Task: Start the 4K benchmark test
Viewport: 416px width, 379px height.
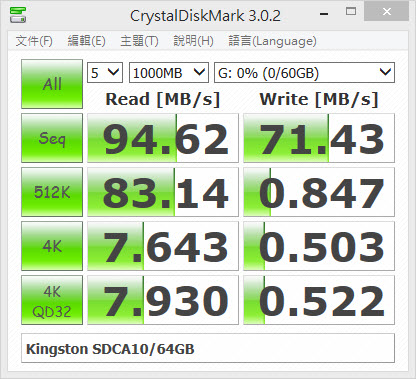Action: [52, 246]
